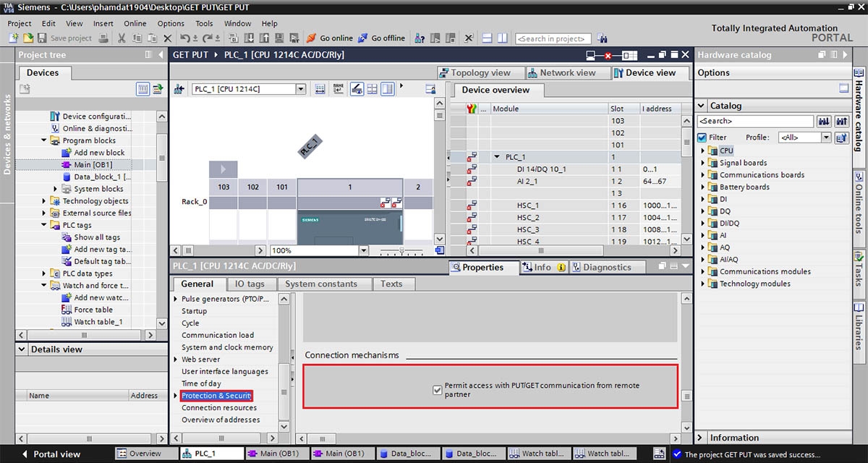Select Web server in properties list
This screenshot has height=463, width=868.
click(x=201, y=359)
